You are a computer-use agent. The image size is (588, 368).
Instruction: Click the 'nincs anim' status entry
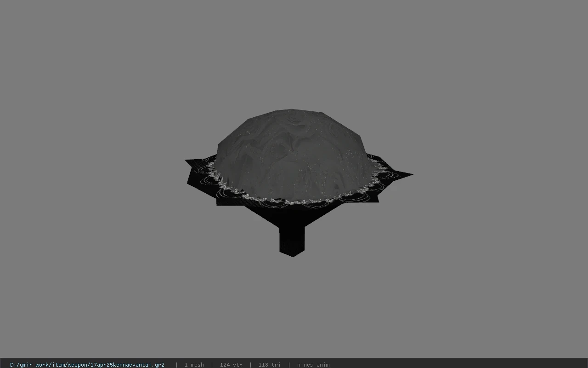point(313,365)
